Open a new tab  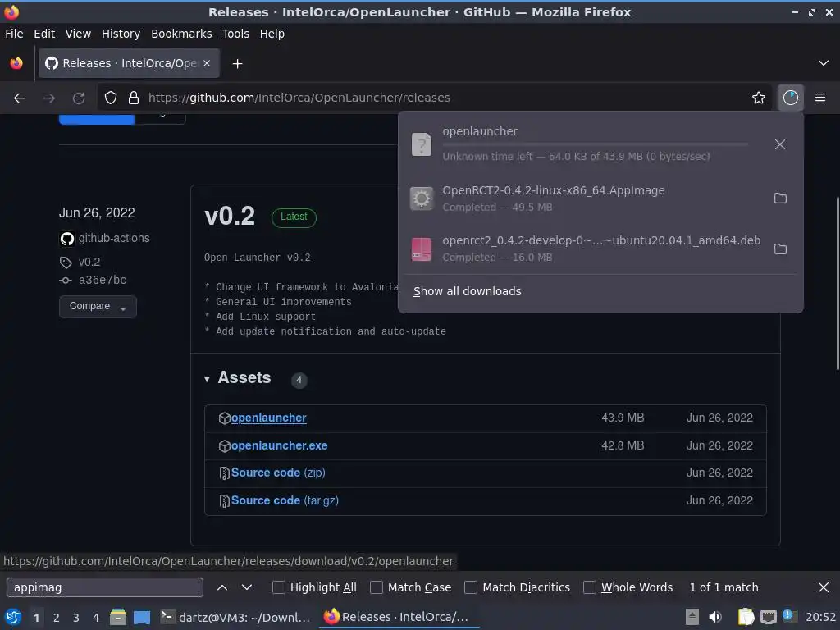tap(237, 64)
